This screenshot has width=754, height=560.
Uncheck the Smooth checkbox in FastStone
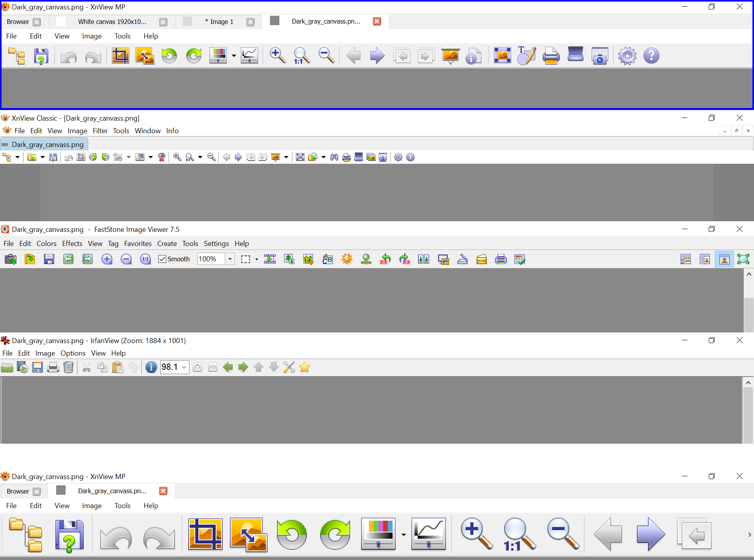(x=162, y=259)
